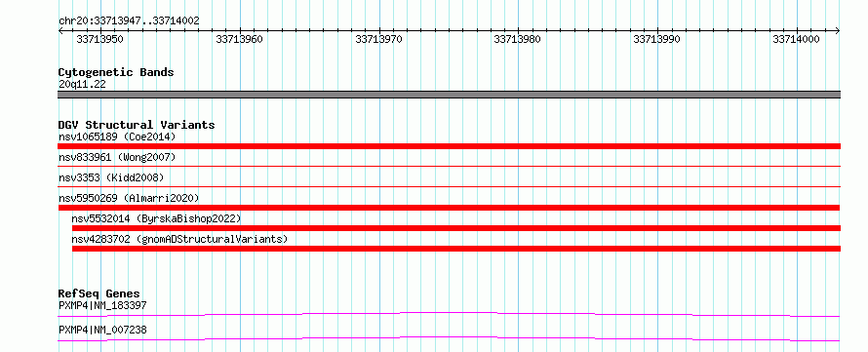Viewport: 868px width, 352px height.
Task: Click the red bar under nsv1065189
Action: pyautogui.click(x=449, y=146)
